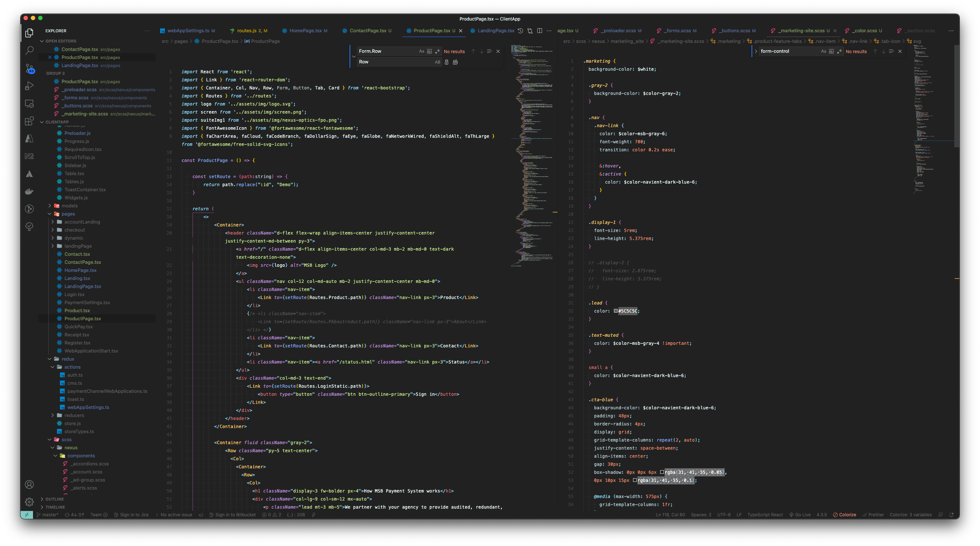Collapse the replace field chevron in find widget
Screen dimensions: 980x546
[354, 57]
